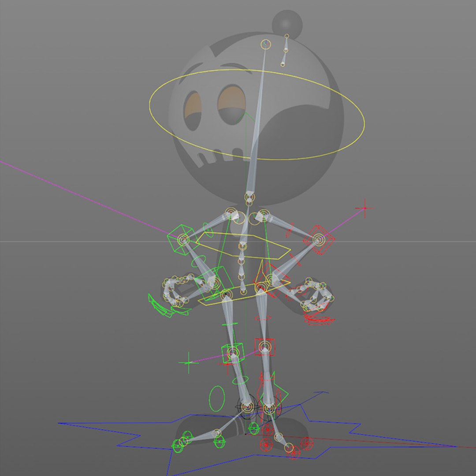The image size is (476, 476).
Task: Select the green ring on the forearm
Action: (199, 261)
